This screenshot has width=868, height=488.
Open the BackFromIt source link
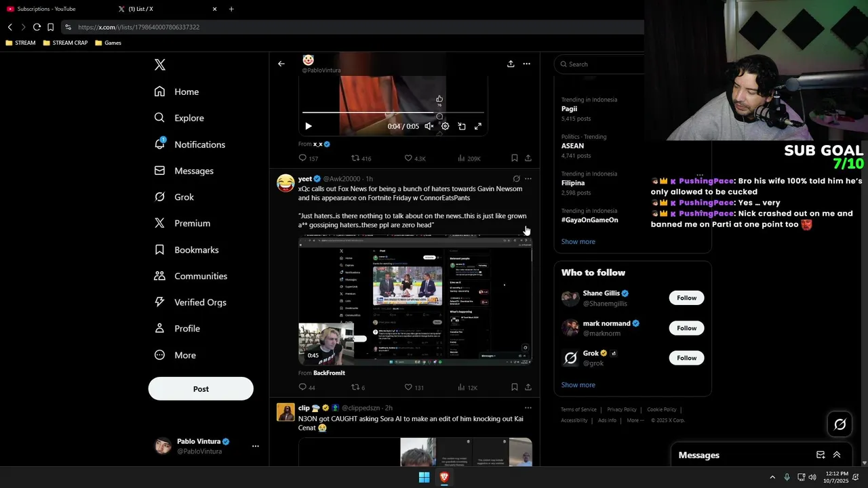(x=329, y=373)
